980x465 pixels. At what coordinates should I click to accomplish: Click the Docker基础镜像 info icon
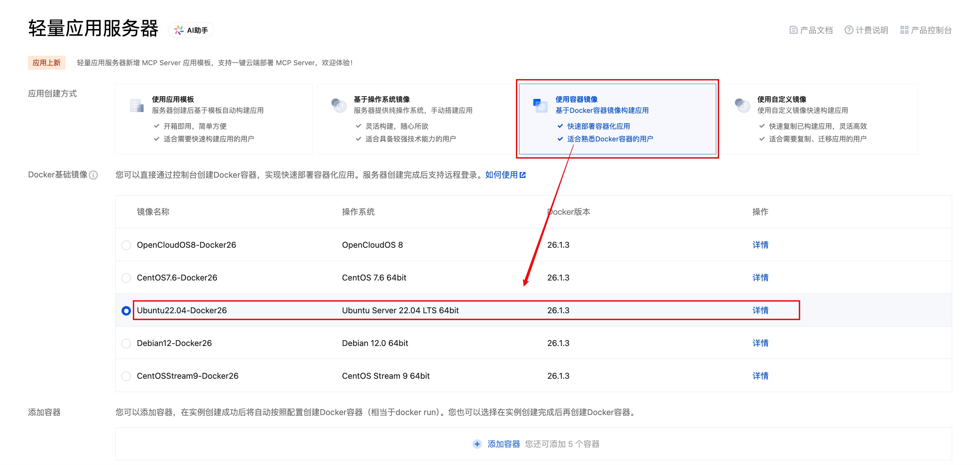(x=94, y=175)
